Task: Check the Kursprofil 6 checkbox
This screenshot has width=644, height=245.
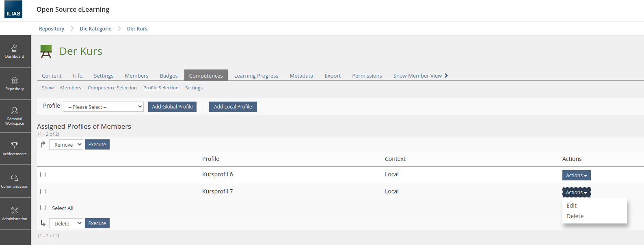Action: [43, 175]
